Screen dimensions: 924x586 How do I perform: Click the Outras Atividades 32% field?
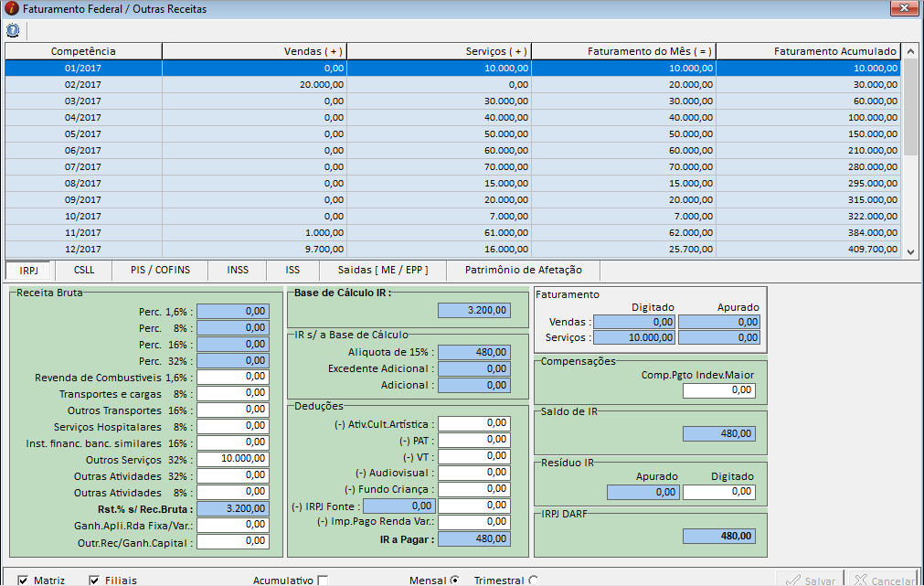(233, 475)
